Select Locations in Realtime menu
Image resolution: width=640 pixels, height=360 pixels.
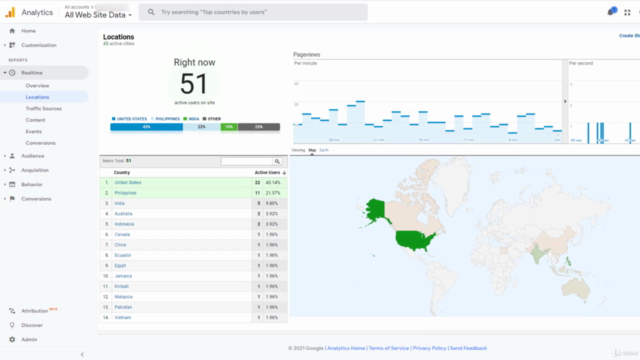(x=37, y=97)
